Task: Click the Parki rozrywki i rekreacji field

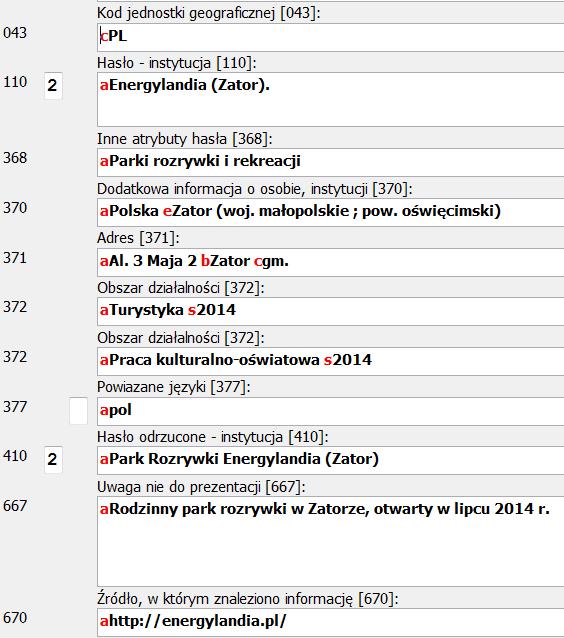Action: (330, 162)
